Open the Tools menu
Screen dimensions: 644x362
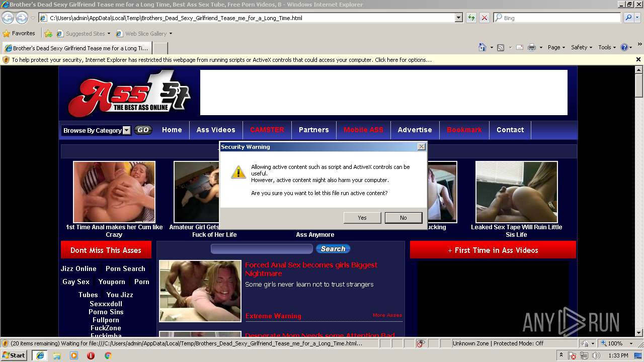(607, 47)
